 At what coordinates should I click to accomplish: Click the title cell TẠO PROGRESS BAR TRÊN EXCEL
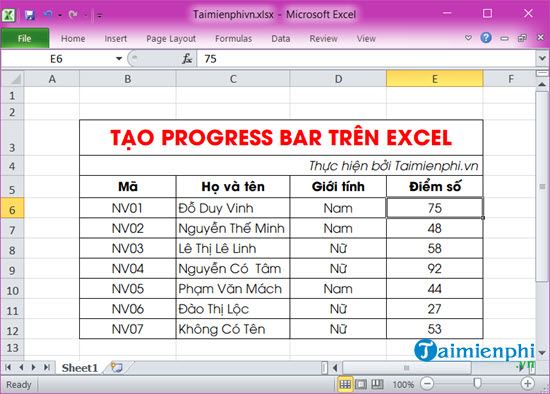[x=281, y=138]
